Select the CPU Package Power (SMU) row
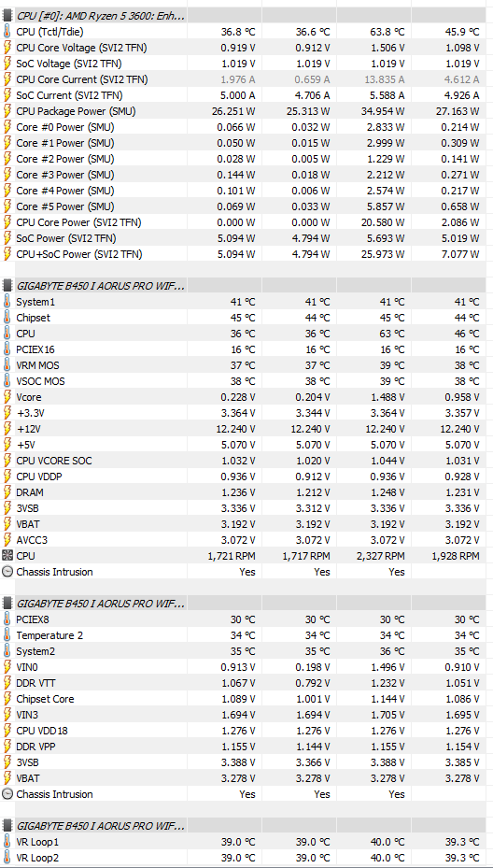Screen dimensions: 493x868 [x=246, y=111]
